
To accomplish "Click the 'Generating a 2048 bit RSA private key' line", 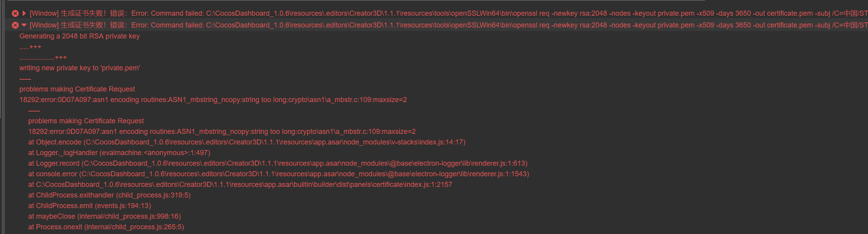I will (x=80, y=36).
